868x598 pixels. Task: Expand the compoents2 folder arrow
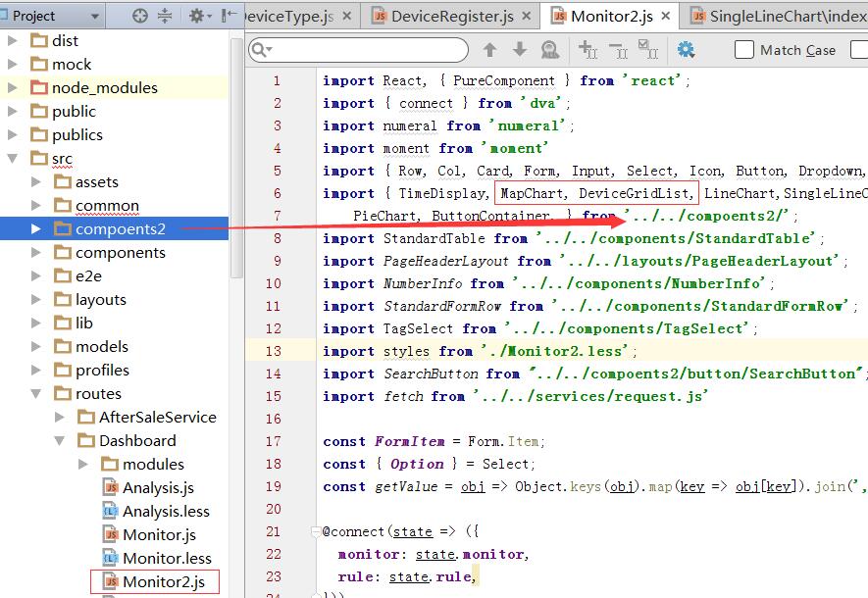[x=36, y=228]
